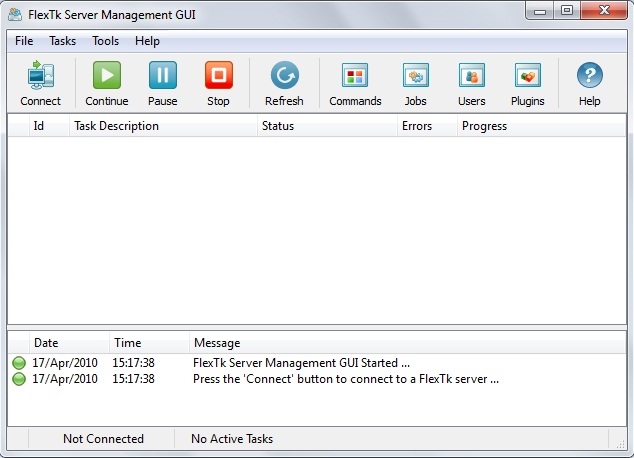
Task: Sort by the Id column header
Action: 49,126
